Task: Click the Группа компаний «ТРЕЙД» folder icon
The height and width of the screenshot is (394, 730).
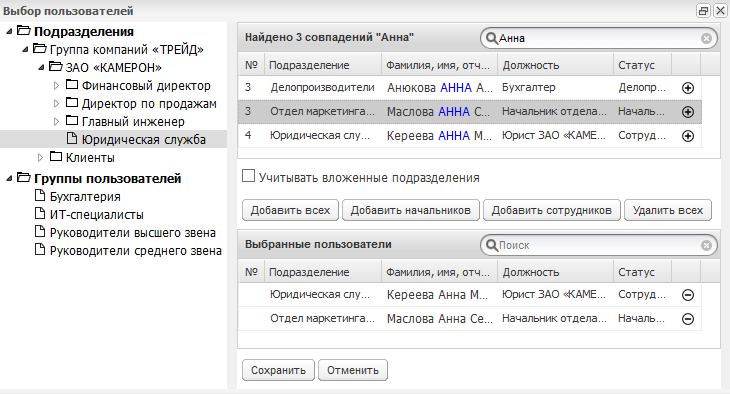Action: tap(40, 48)
